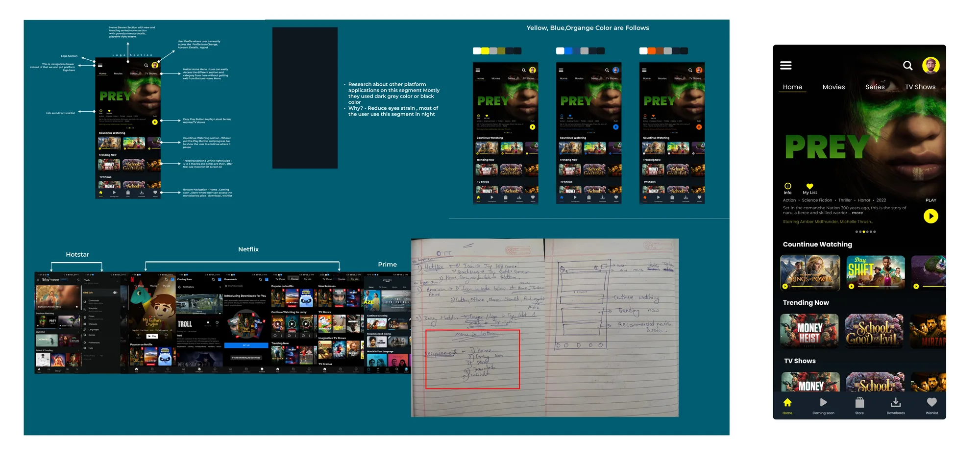980x464 pixels.
Task: Tap Downloads icon in large mockup bottom nav
Action: click(x=895, y=403)
